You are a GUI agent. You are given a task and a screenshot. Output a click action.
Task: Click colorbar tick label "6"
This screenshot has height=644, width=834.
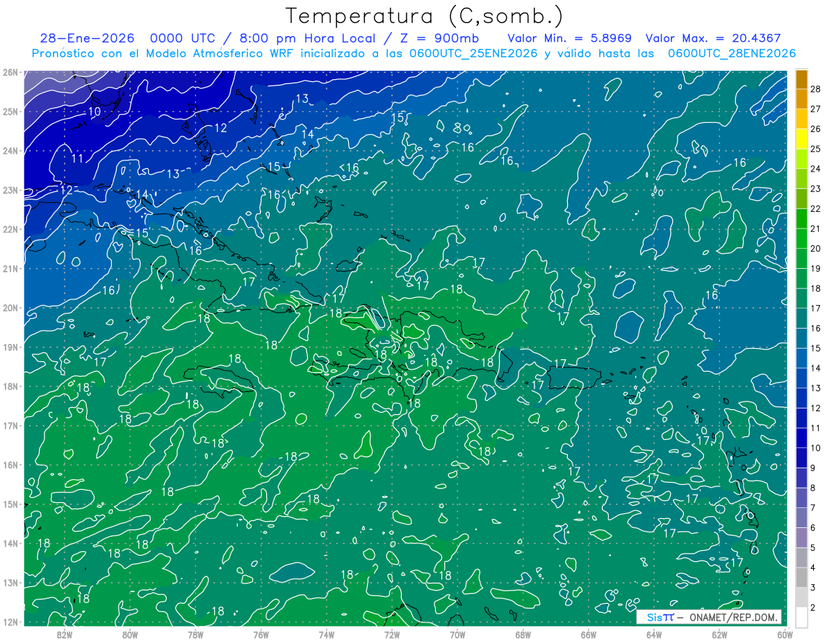(x=813, y=528)
